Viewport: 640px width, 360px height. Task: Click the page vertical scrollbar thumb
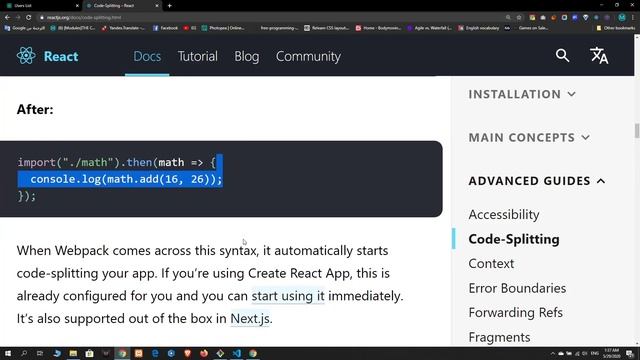point(637,131)
